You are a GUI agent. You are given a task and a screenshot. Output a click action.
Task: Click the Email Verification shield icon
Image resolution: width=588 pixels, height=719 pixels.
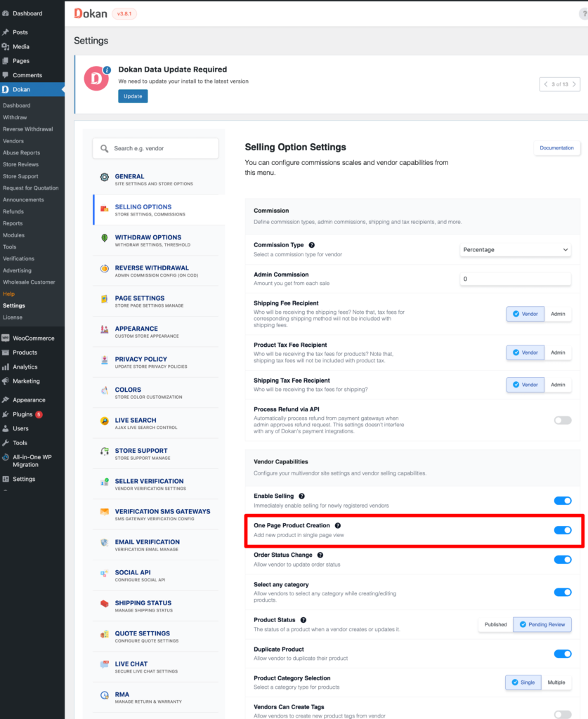[x=105, y=543]
